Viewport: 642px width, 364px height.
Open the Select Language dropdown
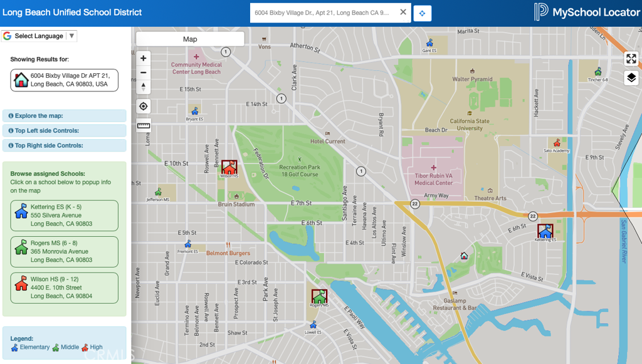tap(39, 36)
